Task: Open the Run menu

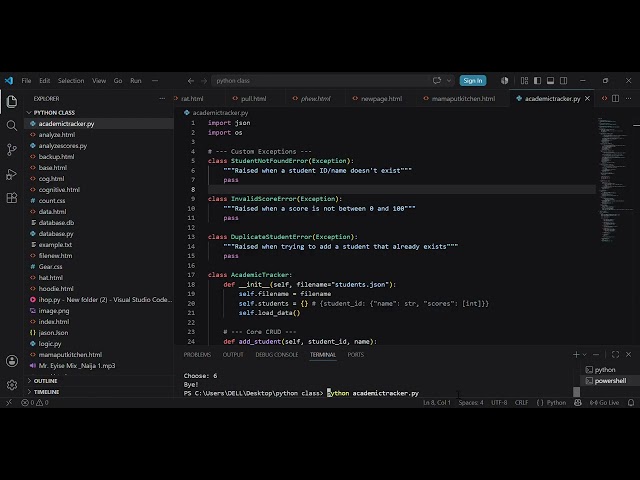Action: [x=136, y=81]
